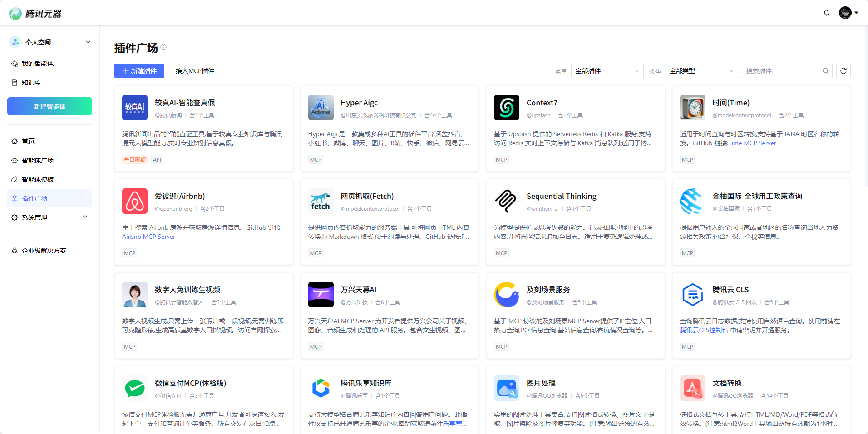This screenshot has width=868, height=434.
Task: Open the 时间(Time) clock icon
Action: click(x=693, y=108)
